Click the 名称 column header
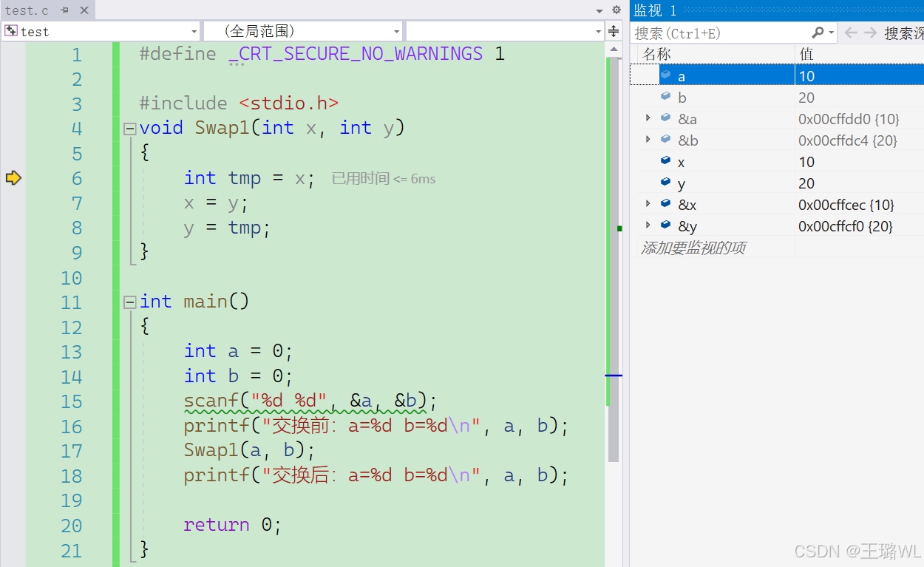 coord(656,54)
